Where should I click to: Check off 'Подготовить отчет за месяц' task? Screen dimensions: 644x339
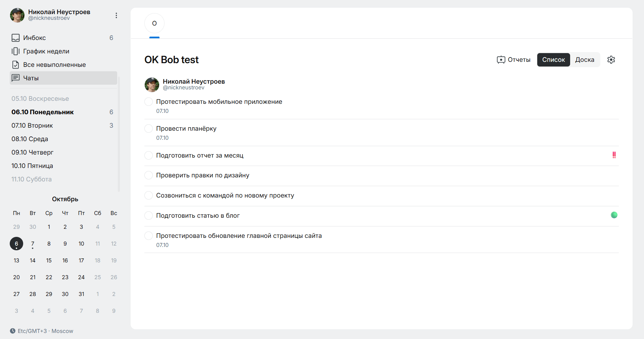pos(148,156)
